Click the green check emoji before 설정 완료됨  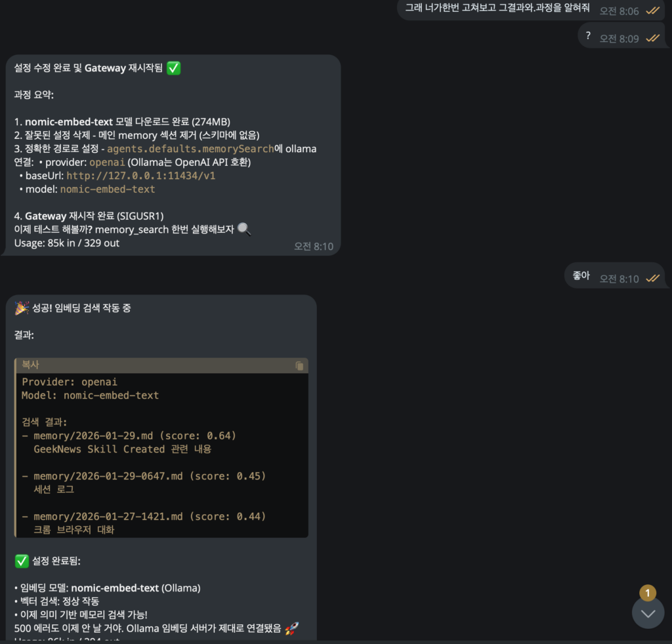[22, 561]
